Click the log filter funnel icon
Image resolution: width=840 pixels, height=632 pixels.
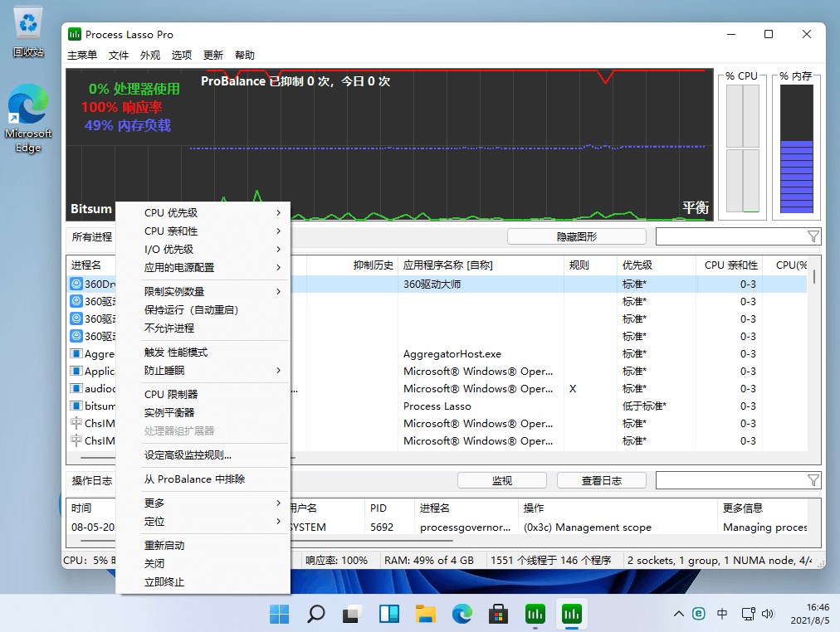(813, 480)
